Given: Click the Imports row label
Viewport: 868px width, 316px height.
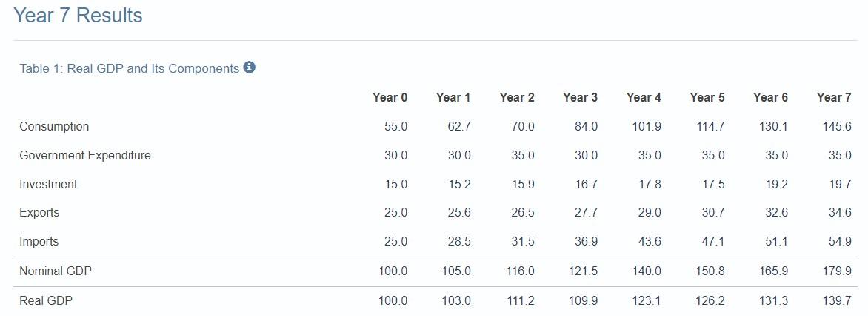Looking at the screenshot, I should point(39,242).
